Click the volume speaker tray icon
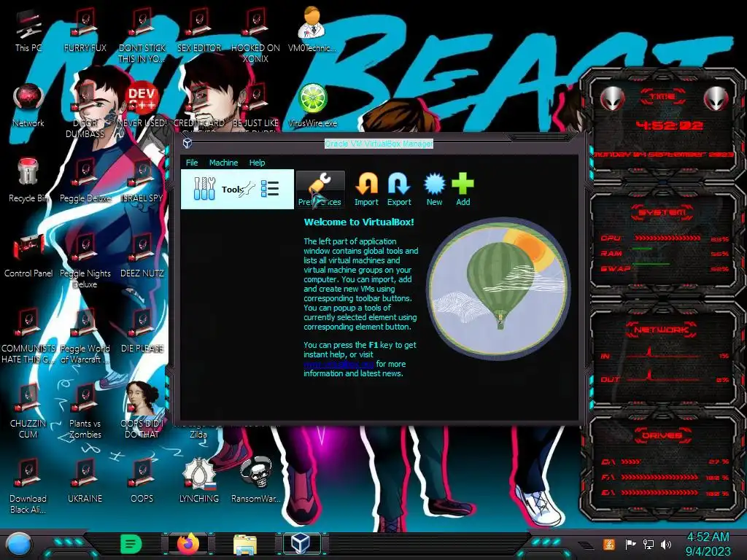Viewport: 747px width, 560px height. click(666, 544)
